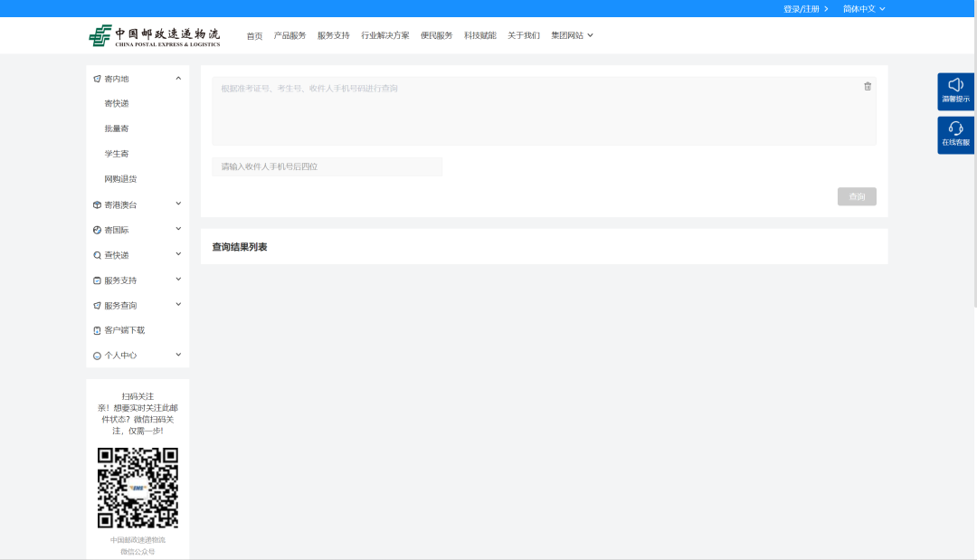Image resolution: width=977 pixels, height=560 pixels.
Task: Click the 个人中心 face icon
Action: 97,356
